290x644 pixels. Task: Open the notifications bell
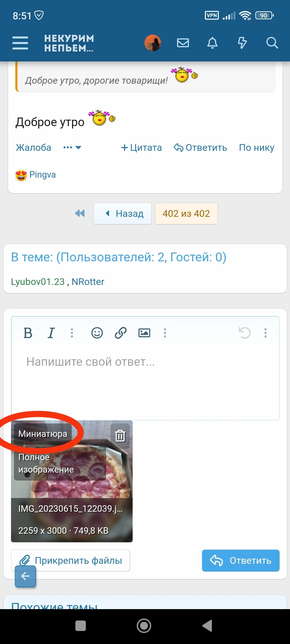click(212, 43)
